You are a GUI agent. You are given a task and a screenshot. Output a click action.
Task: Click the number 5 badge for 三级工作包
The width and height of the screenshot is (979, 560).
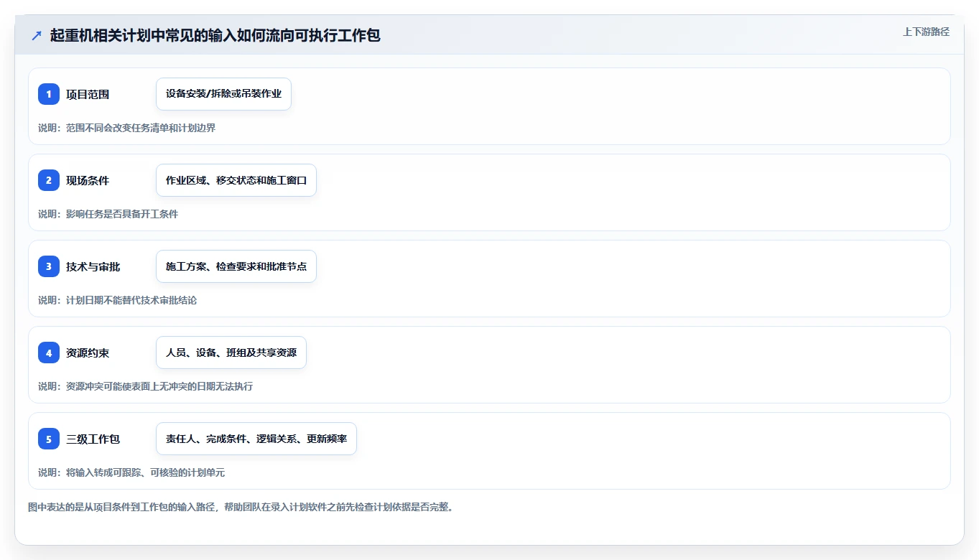pos(49,439)
